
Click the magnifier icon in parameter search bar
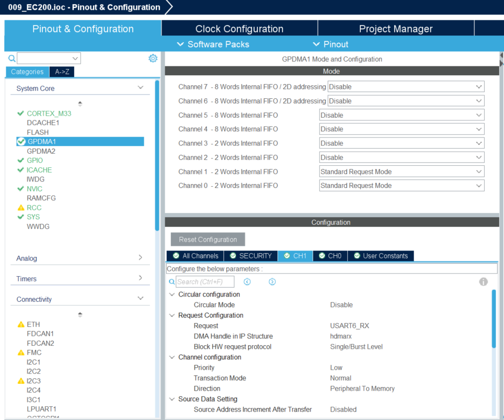pyautogui.click(x=171, y=281)
